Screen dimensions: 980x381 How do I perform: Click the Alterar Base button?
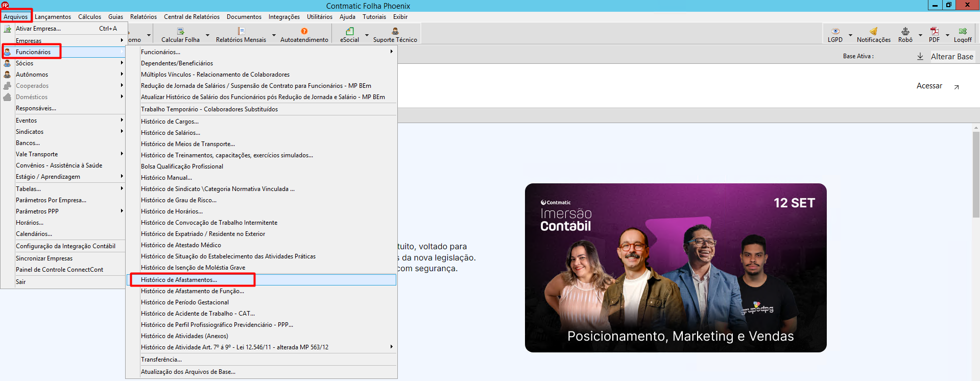click(x=952, y=57)
